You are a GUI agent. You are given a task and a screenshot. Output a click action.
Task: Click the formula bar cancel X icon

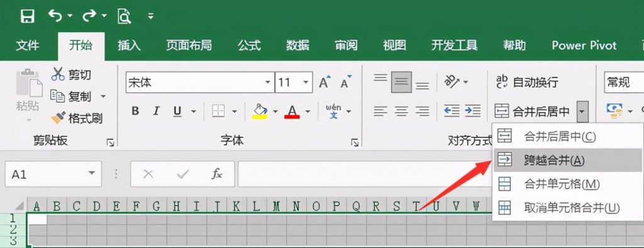[148, 174]
